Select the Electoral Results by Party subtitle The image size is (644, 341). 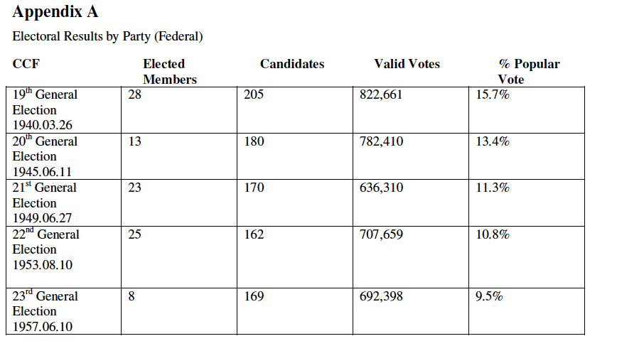[107, 36]
